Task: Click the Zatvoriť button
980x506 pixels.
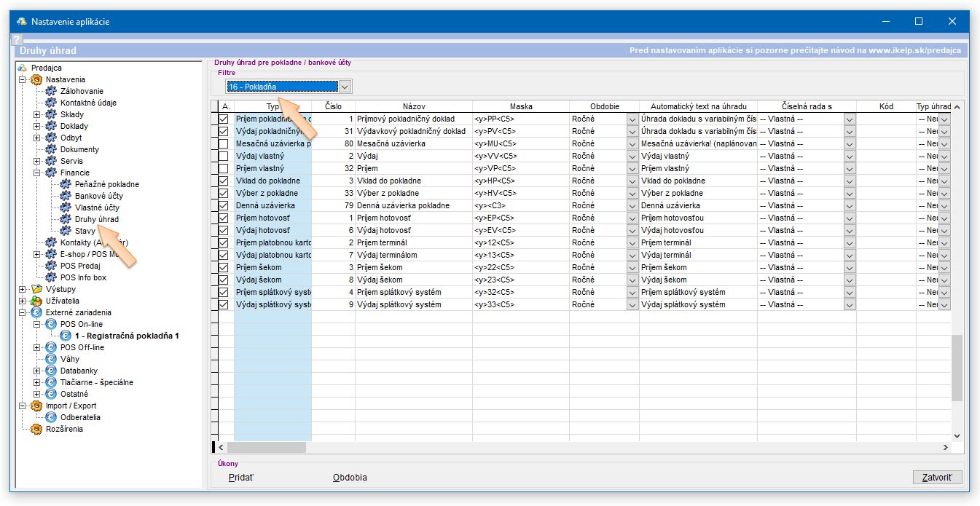Action: tap(937, 478)
